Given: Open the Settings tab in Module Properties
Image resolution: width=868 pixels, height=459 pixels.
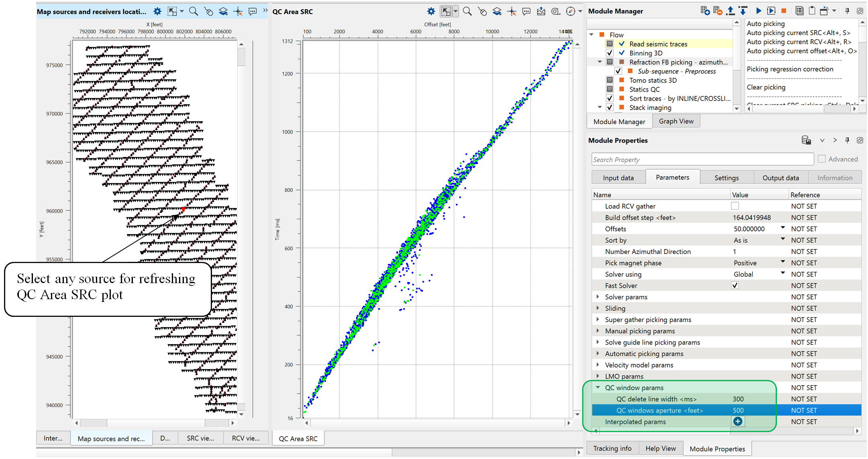Looking at the screenshot, I should [726, 177].
